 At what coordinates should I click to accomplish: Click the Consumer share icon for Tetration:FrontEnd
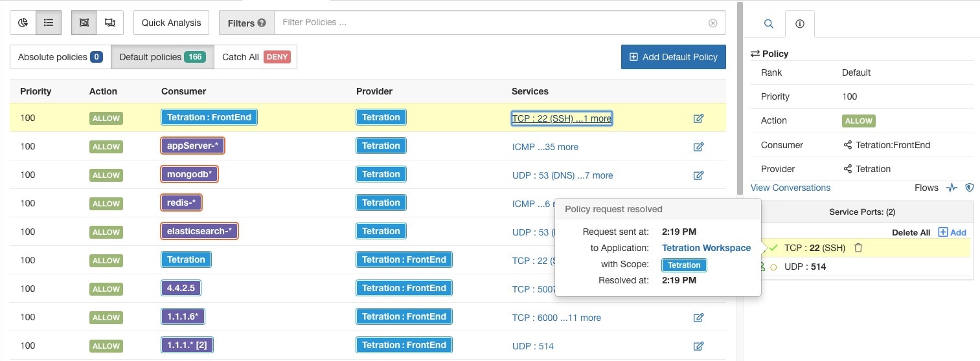click(847, 145)
